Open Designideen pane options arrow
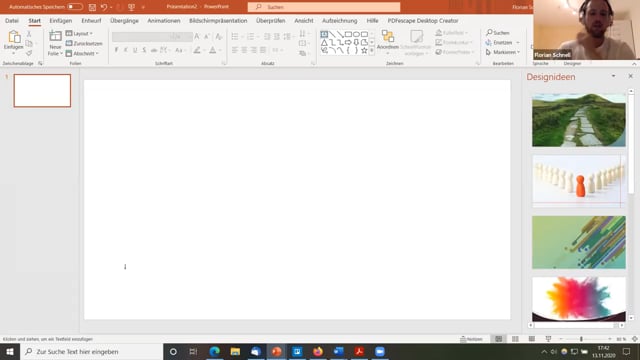The width and height of the screenshot is (640, 360). coord(613,76)
